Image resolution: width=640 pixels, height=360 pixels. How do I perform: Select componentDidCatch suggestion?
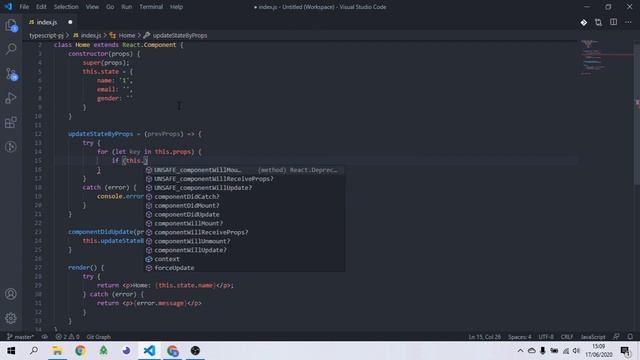pyautogui.click(x=245, y=197)
